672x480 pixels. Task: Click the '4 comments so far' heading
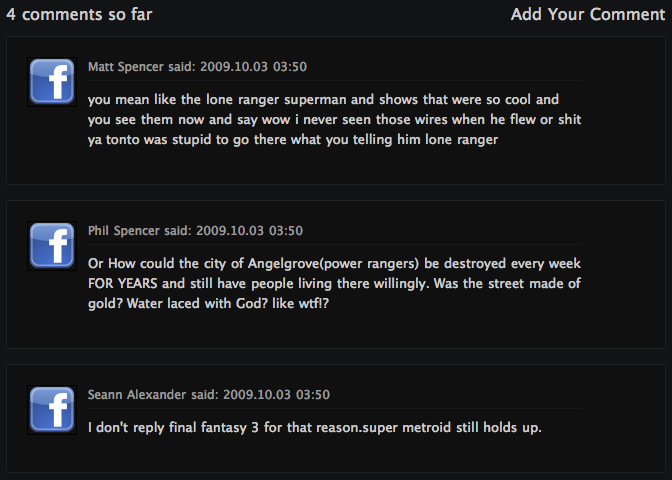coord(79,15)
